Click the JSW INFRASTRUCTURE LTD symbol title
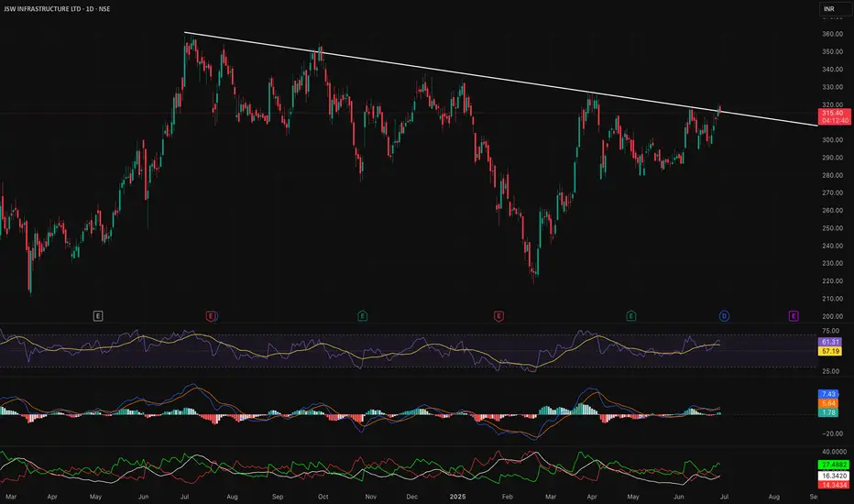This screenshot has width=854, height=504. [x=57, y=9]
